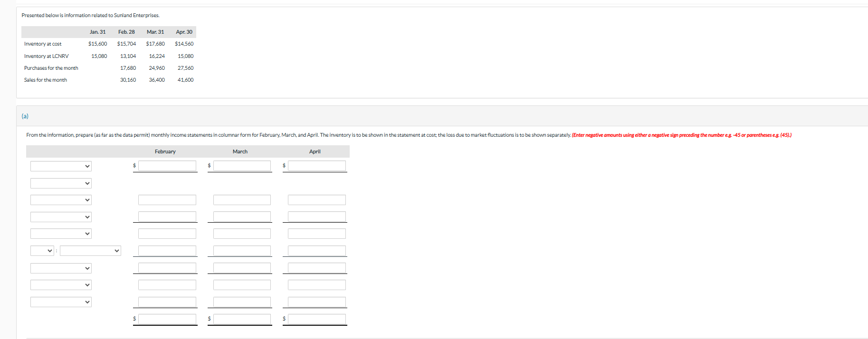
Task: Click the '13,104' LCNRV value
Action: 128,56
